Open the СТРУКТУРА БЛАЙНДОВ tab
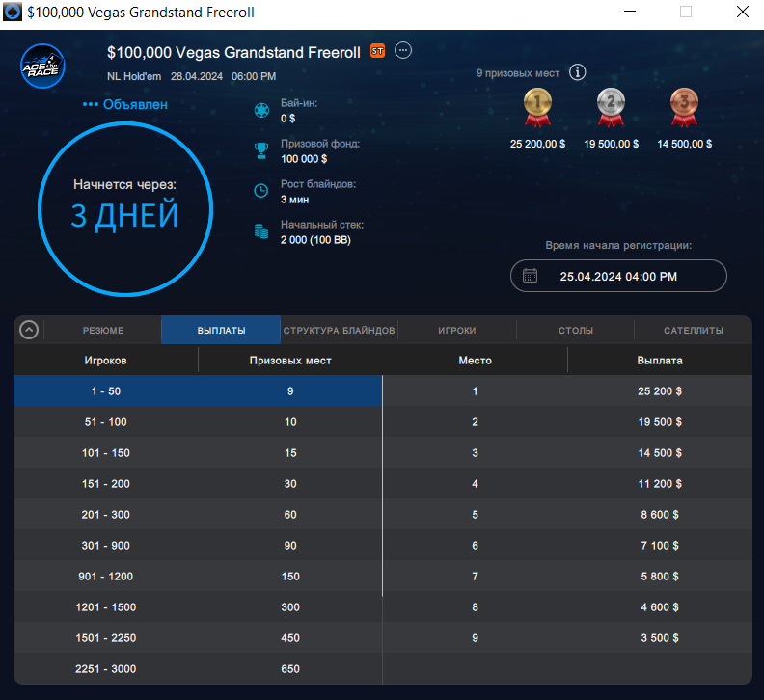 click(340, 331)
